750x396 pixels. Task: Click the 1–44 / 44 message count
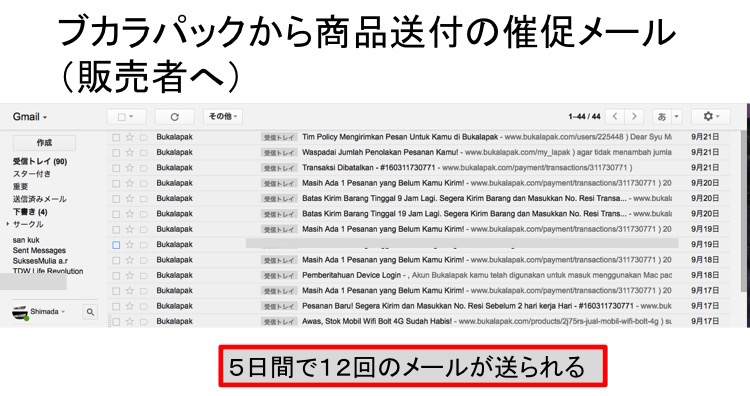[584, 116]
